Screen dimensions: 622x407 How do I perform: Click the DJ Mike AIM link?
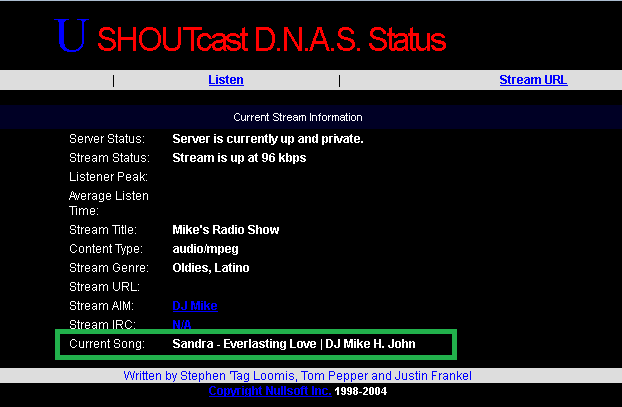pos(195,306)
